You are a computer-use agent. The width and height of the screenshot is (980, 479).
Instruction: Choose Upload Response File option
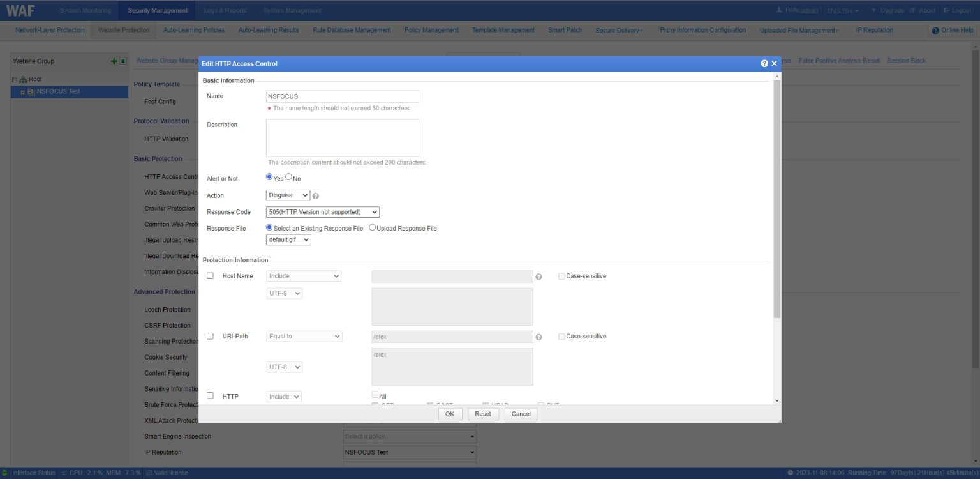point(372,227)
